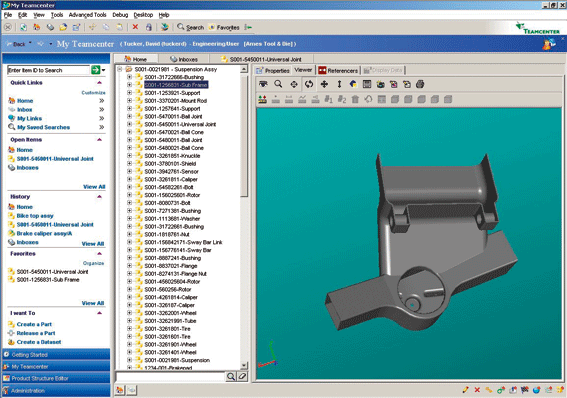Expand the S001-3261851-Knuckle node

click(x=129, y=155)
